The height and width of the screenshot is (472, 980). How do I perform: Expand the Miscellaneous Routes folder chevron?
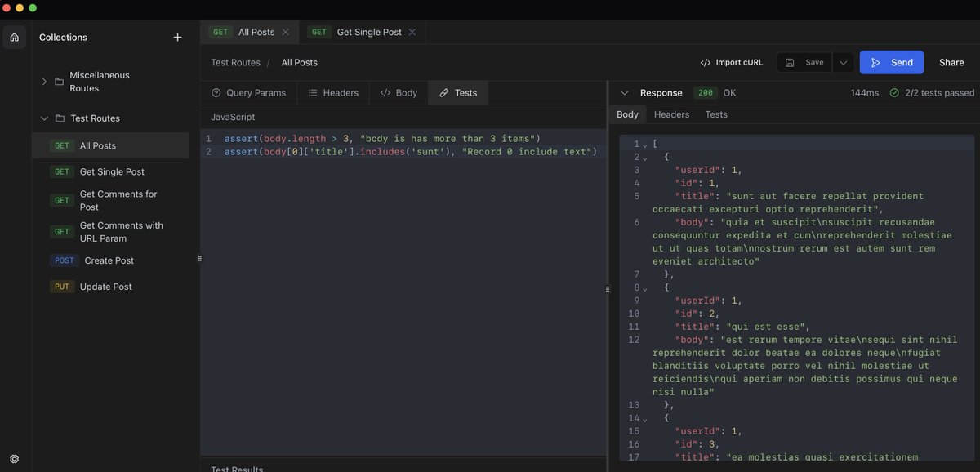[45, 82]
